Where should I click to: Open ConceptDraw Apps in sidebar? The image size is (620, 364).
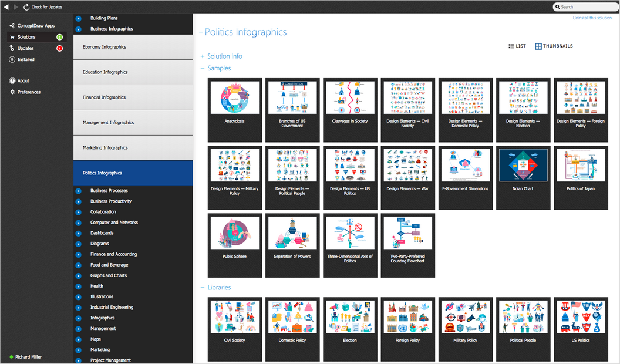click(x=36, y=26)
